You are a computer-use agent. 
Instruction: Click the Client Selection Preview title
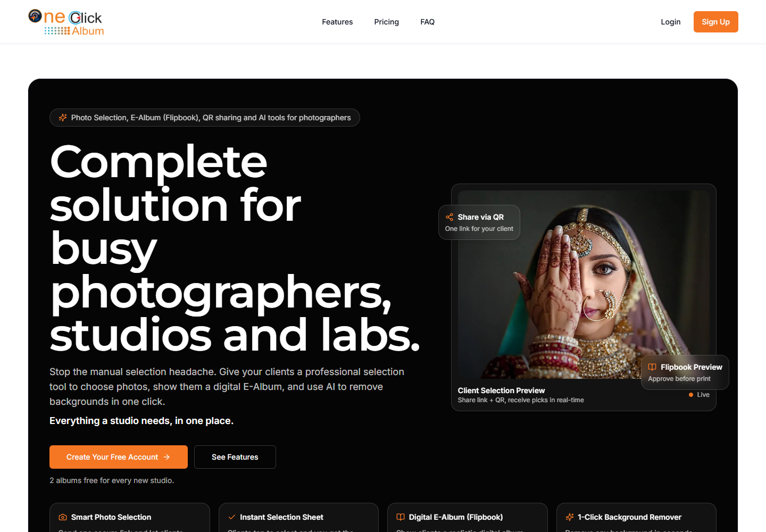pos(501,390)
